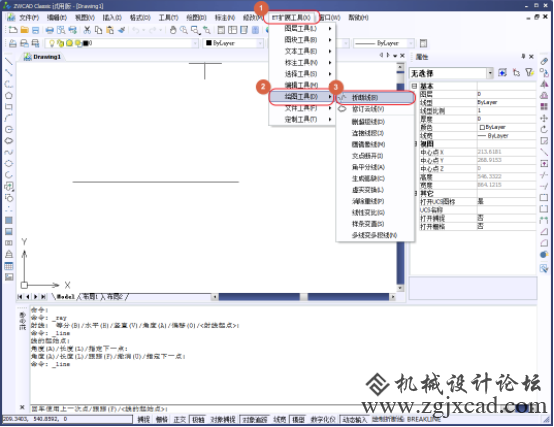Open the ByLayer color dropdown

pyautogui.click(x=260, y=43)
